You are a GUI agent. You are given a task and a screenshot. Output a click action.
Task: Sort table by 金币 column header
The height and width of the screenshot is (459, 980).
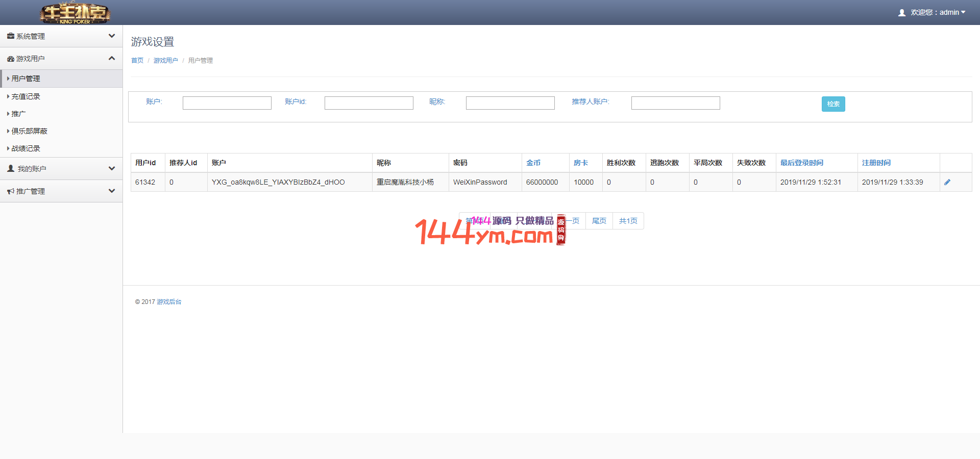coord(533,163)
